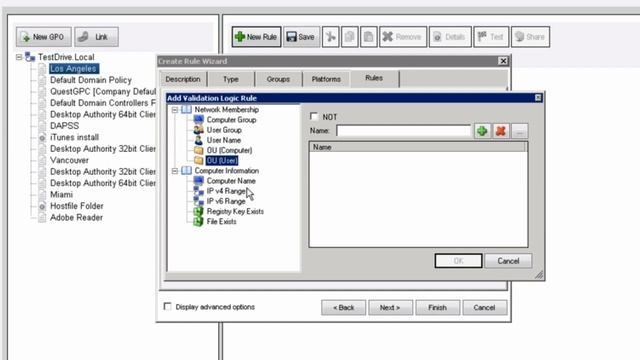Viewport: 640px width, 360px height.
Task: Close the Create Rule Wizard window
Action: pos(503,61)
